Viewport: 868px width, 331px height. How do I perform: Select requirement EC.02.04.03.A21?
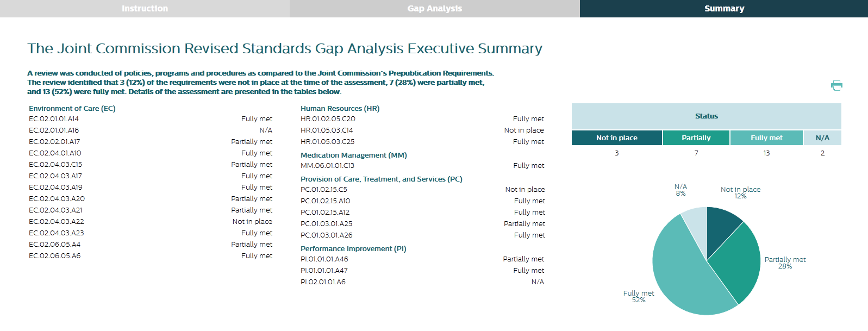(55, 210)
